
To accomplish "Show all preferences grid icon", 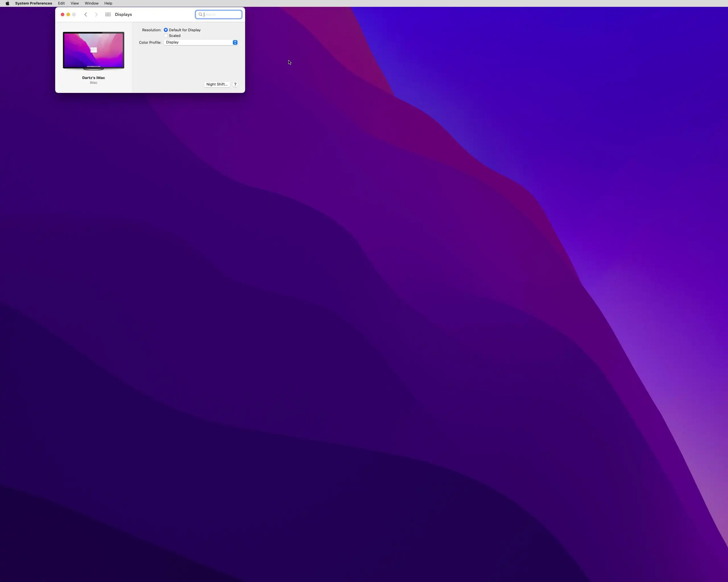I will [x=108, y=14].
